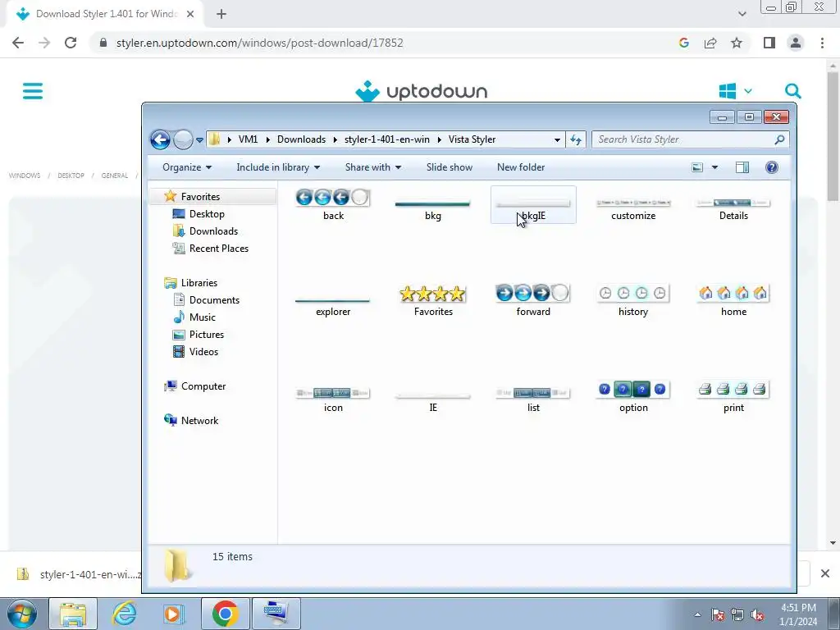Click the Chrome address bar URL
840x630 pixels.
259,43
